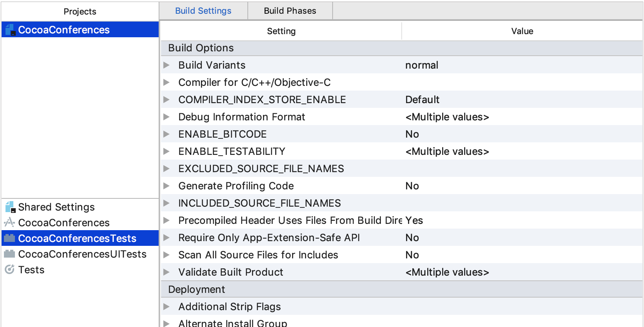Select the CocoaConferencesTests target
The height and width of the screenshot is (327, 644).
click(x=80, y=238)
